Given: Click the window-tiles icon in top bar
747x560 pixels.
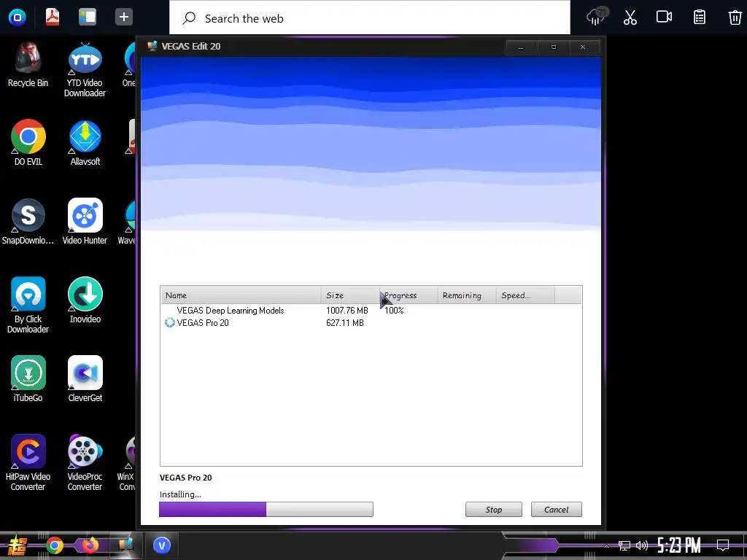Looking at the screenshot, I should (x=88, y=17).
